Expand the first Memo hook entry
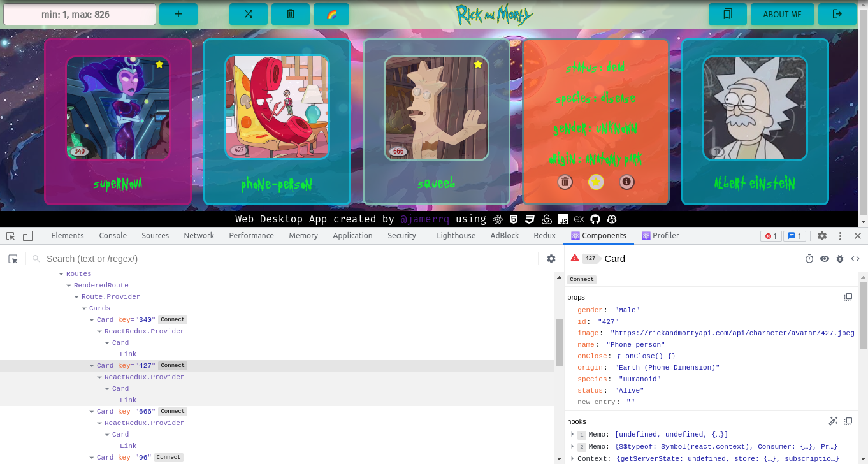 [x=572, y=435]
